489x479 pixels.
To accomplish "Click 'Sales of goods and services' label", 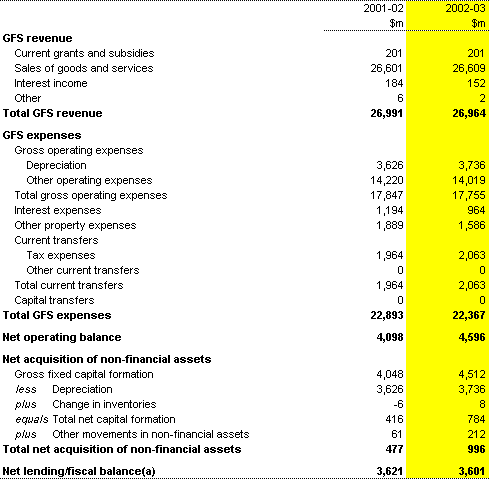I will point(84,68).
